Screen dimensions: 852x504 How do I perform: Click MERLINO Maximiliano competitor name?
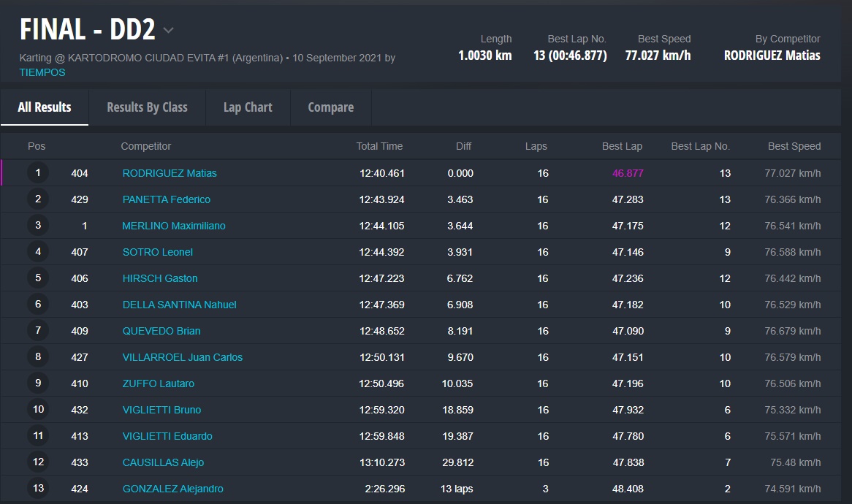(x=174, y=226)
